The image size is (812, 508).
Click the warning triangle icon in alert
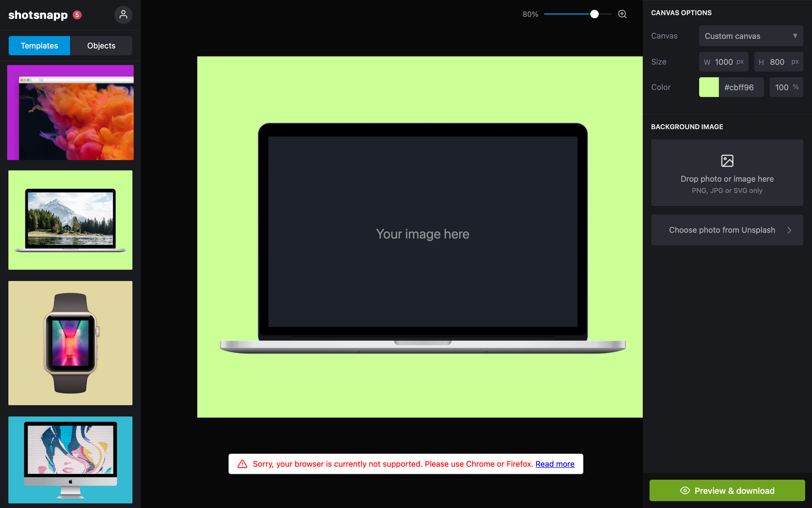[242, 464]
